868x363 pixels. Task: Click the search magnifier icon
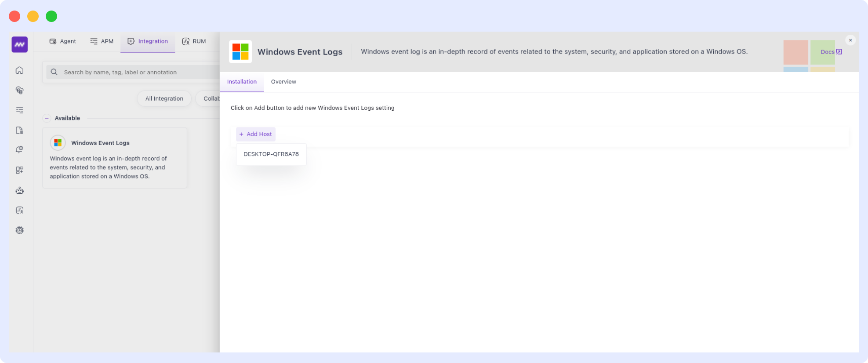(54, 72)
